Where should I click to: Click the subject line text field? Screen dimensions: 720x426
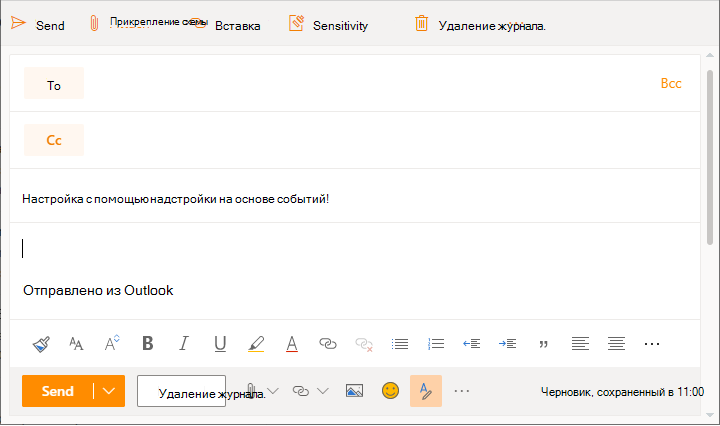(x=355, y=199)
